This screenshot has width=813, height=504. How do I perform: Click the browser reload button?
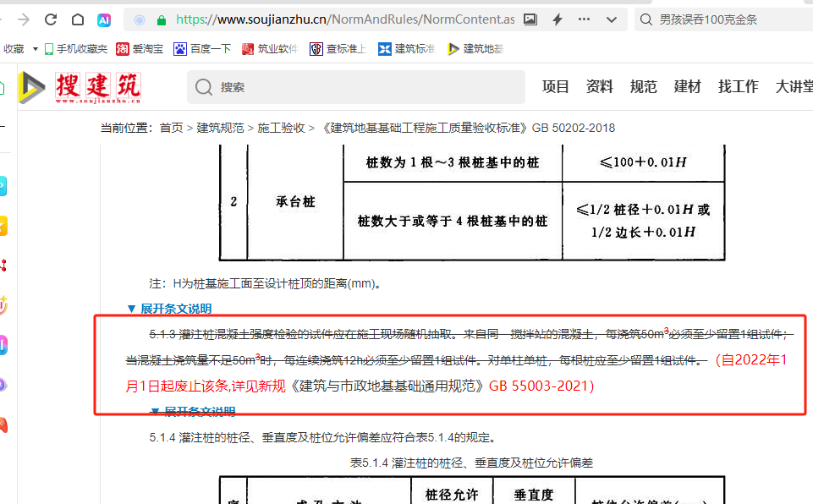click(51, 19)
